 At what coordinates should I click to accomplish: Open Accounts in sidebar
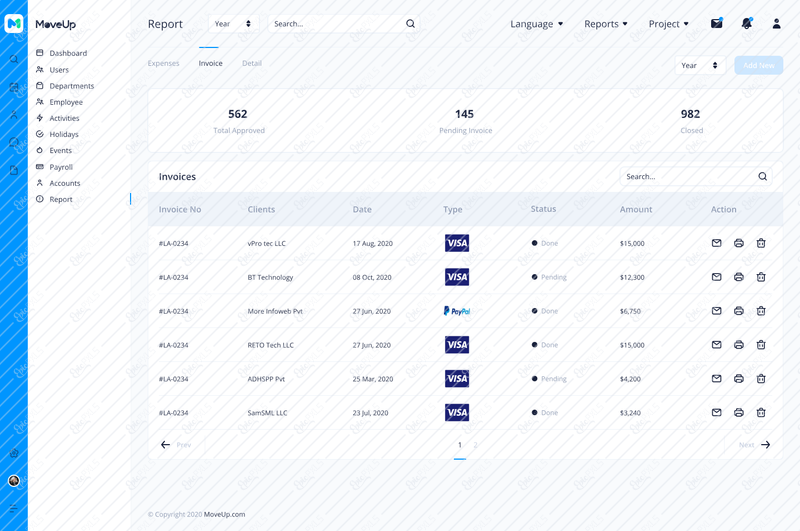pos(58,183)
